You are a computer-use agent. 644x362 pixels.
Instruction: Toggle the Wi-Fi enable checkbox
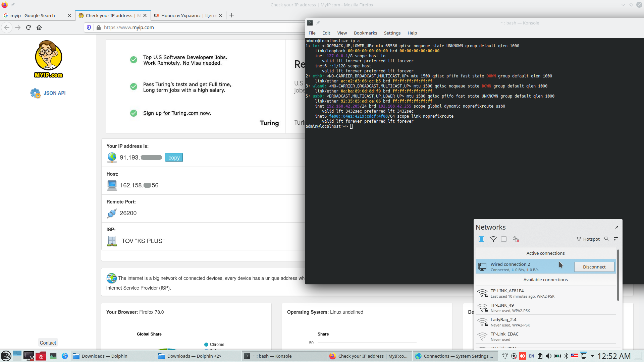point(504,239)
